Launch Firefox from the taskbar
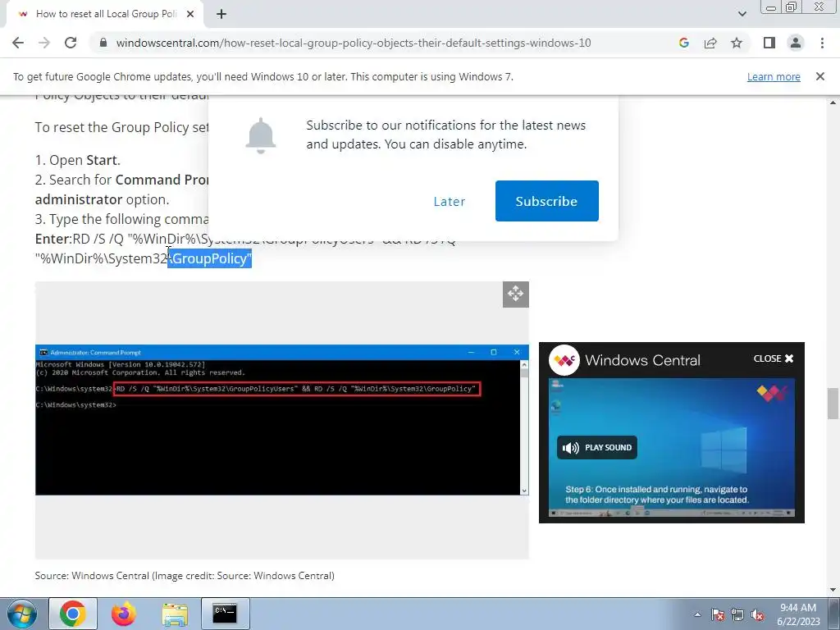The image size is (840, 630). pos(124,614)
